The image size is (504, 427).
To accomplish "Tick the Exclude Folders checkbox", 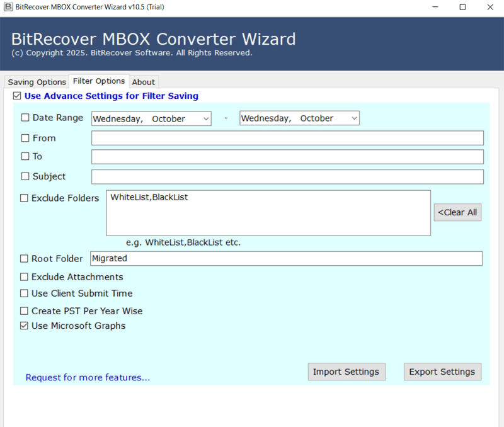I will click(x=25, y=198).
